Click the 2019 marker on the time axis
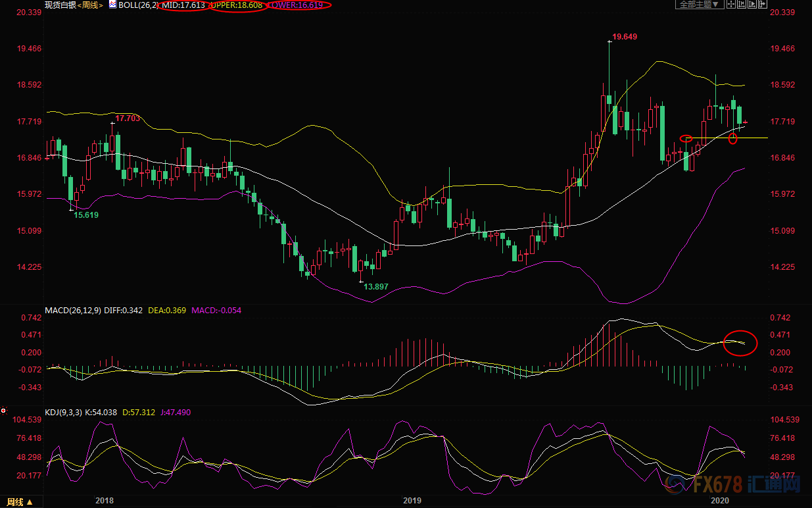This screenshot has width=812, height=508. point(412,501)
